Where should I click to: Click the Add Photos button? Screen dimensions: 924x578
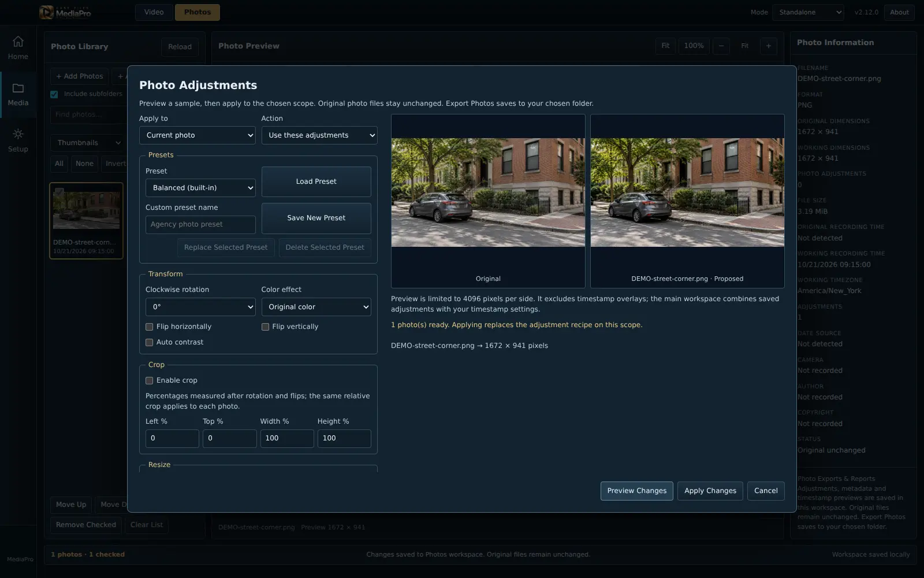[80, 76]
